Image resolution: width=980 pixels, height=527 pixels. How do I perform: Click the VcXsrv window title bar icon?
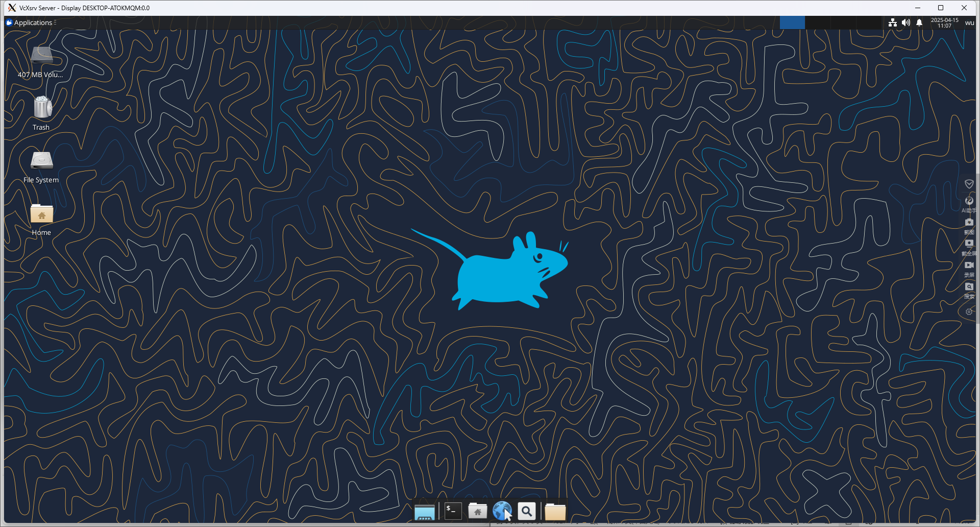pos(12,8)
